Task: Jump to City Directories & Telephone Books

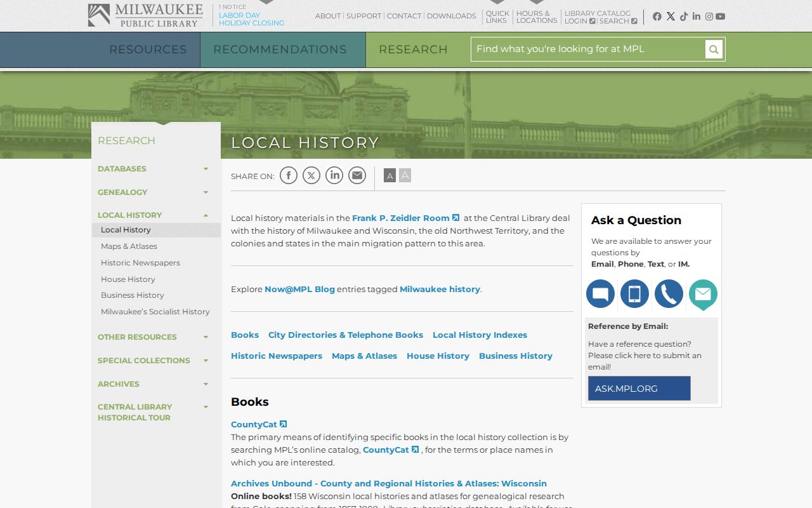Action: (346, 335)
